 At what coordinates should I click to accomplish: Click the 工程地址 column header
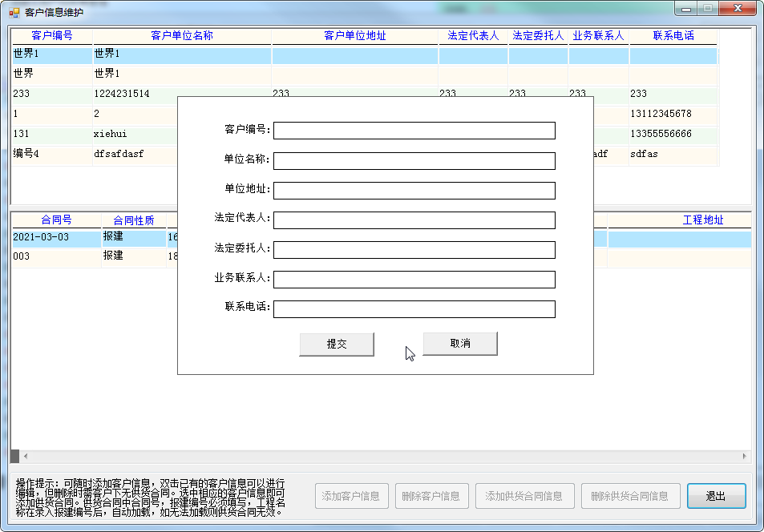pyautogui.click(x=702, y=220)
